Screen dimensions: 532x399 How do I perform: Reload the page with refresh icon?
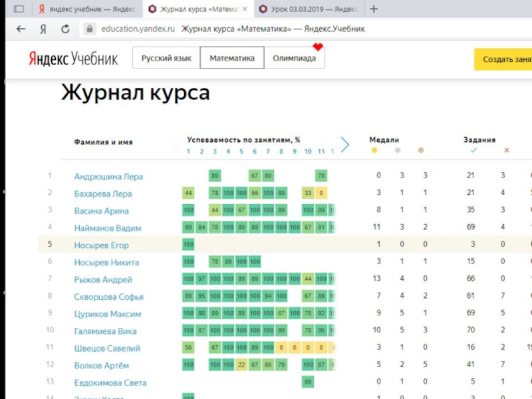[x=65, y=29]
